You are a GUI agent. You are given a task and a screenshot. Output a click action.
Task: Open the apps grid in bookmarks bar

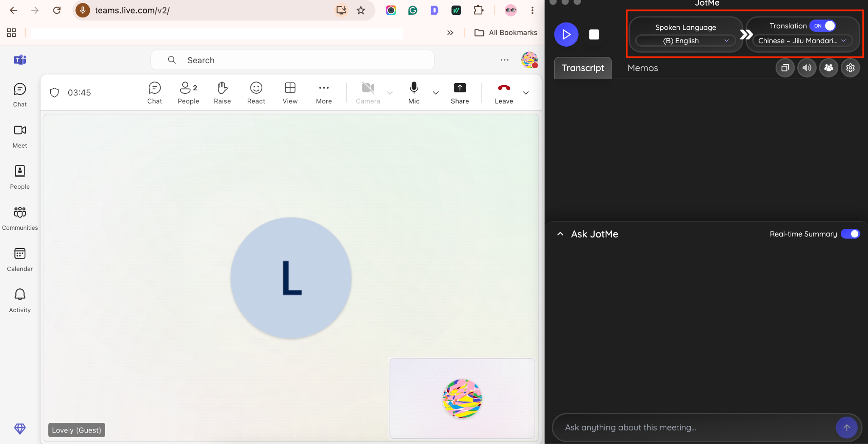click(x=11, y=33)
